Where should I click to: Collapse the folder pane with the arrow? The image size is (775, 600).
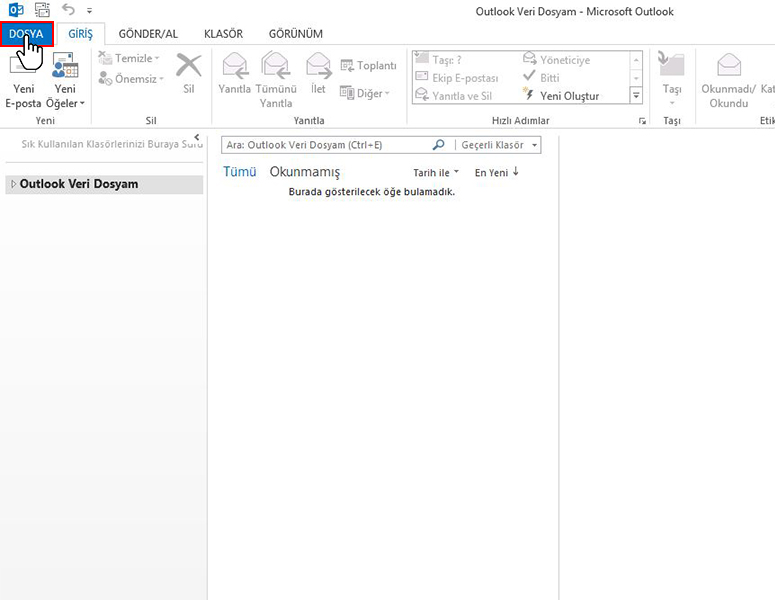196,137
